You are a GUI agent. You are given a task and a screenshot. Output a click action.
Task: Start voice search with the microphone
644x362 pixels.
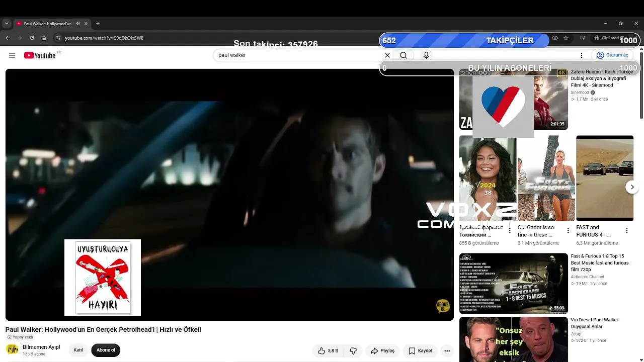click(x=426, y=55)
